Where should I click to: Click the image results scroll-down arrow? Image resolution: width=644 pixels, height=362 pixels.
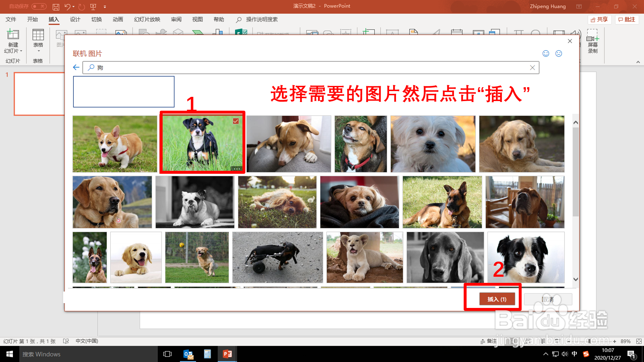click(x=576, y=279)
